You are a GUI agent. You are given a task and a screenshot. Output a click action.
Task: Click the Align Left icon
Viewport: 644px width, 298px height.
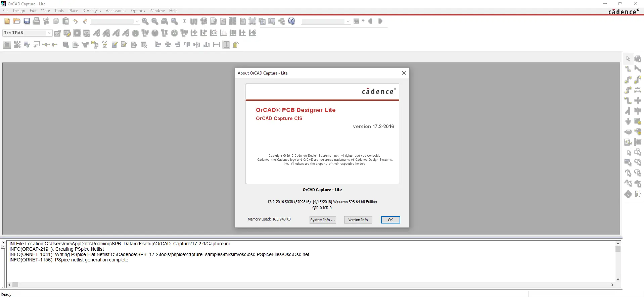tap(158, 45)
